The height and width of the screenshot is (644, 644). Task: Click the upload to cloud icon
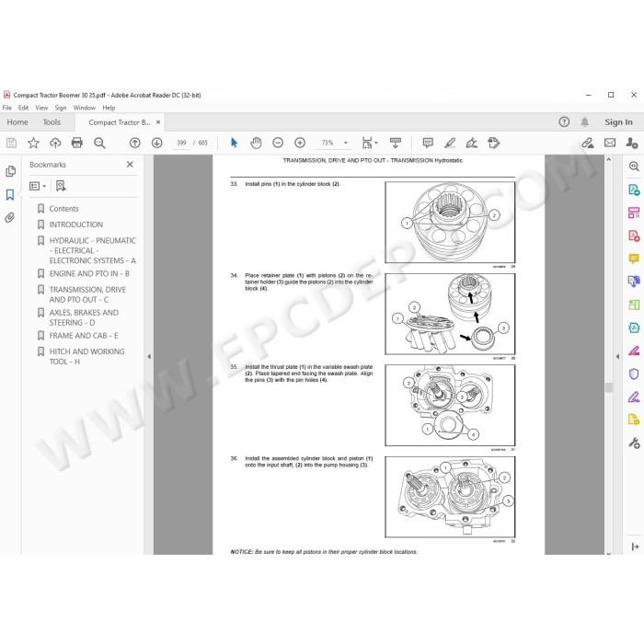[55, 143]
